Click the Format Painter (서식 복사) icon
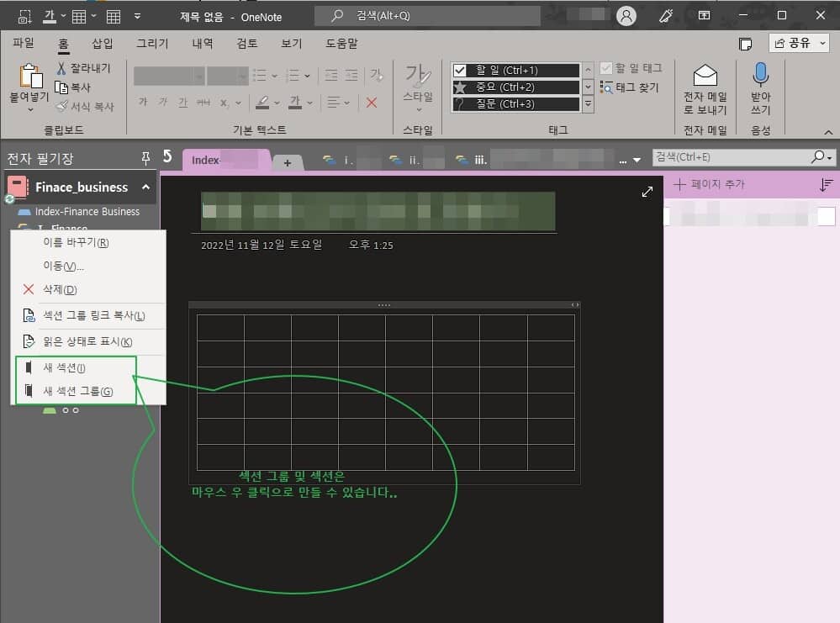Screen dimensions: 840x623 click(63, 106)
